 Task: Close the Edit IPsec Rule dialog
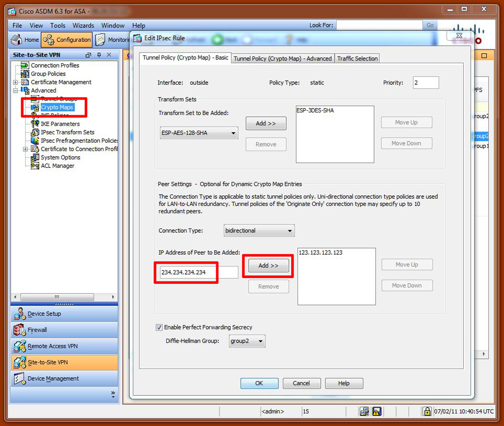click(x=459, y=35)
